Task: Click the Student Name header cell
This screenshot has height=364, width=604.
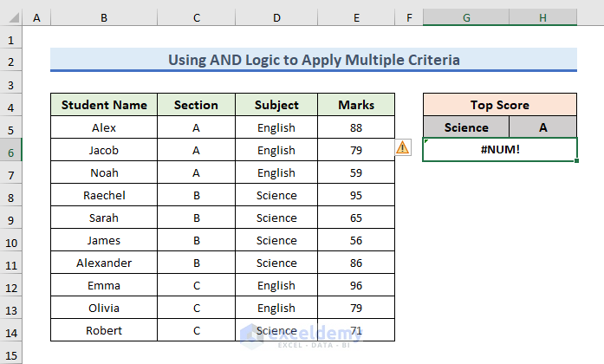Action: [x=105, y=105]
